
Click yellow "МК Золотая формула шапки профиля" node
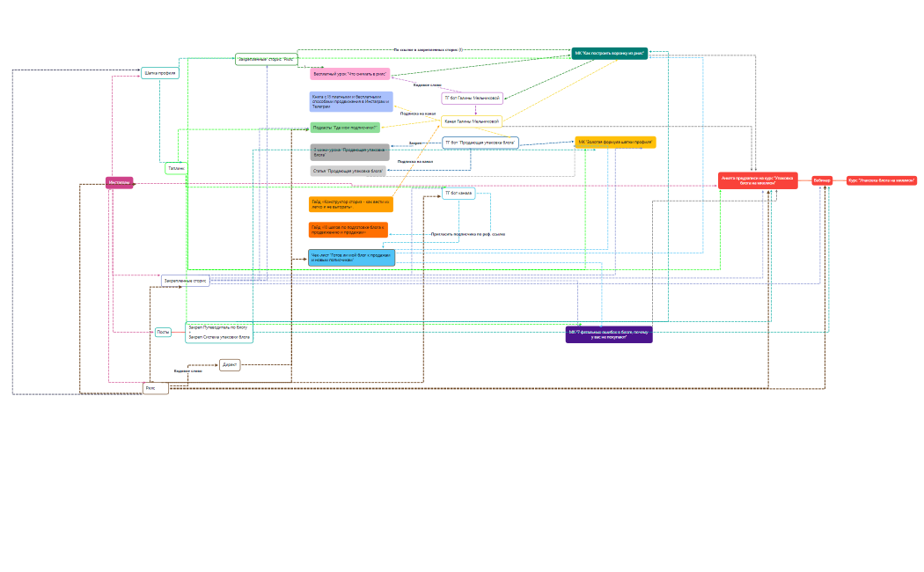615,142
